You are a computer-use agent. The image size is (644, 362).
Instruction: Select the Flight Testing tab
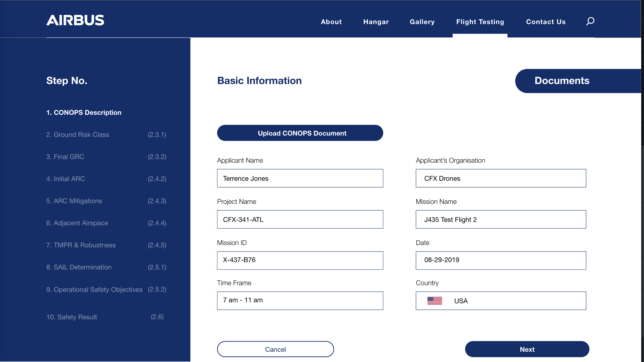coord(480,22)
